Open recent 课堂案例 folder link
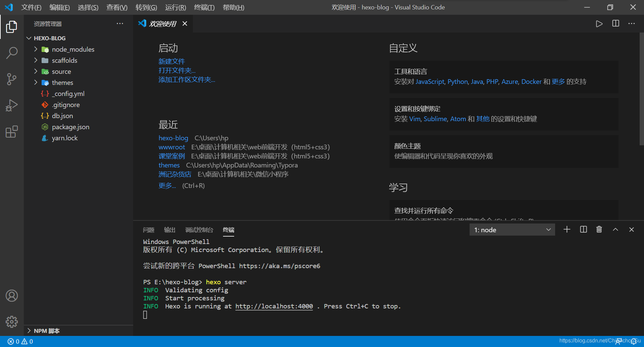Screen dimensions: 644x347 coord(172,156)
